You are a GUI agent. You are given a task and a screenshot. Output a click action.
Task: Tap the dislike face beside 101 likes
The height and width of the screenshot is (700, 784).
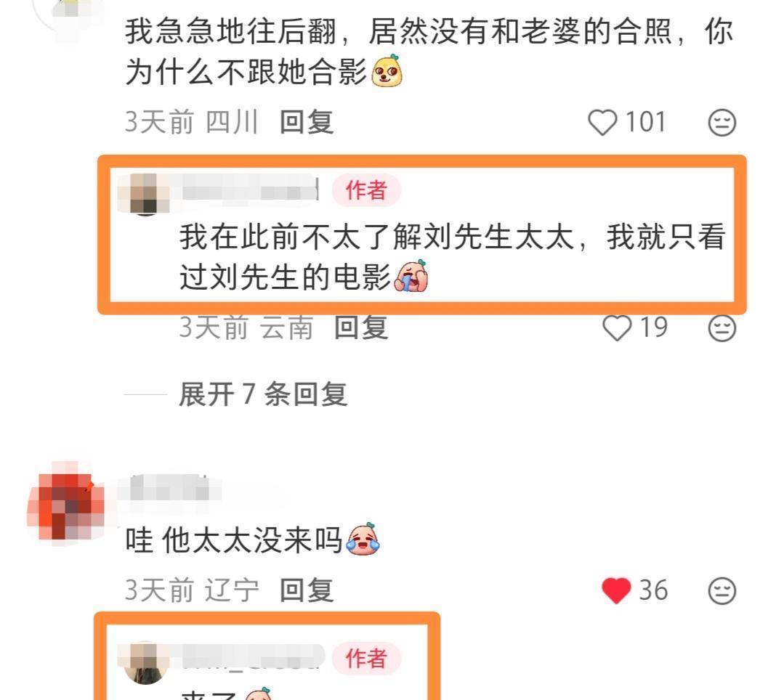point(722,123)
